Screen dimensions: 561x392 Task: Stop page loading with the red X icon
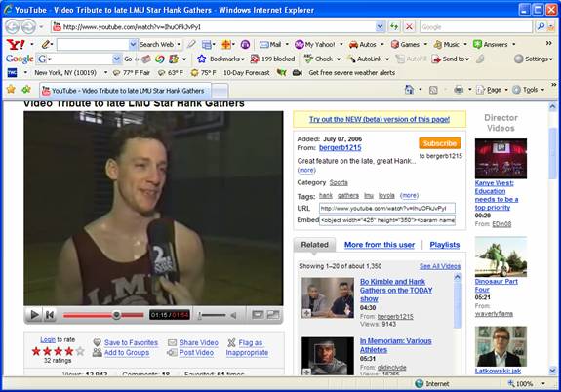[410, 26]
